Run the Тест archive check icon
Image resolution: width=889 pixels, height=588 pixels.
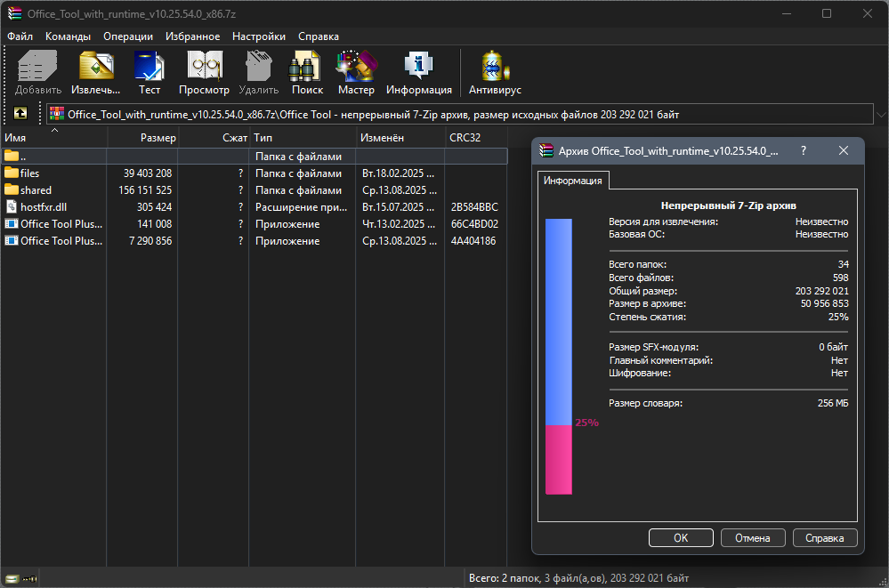pyautogui.click(x=150, y=66)
